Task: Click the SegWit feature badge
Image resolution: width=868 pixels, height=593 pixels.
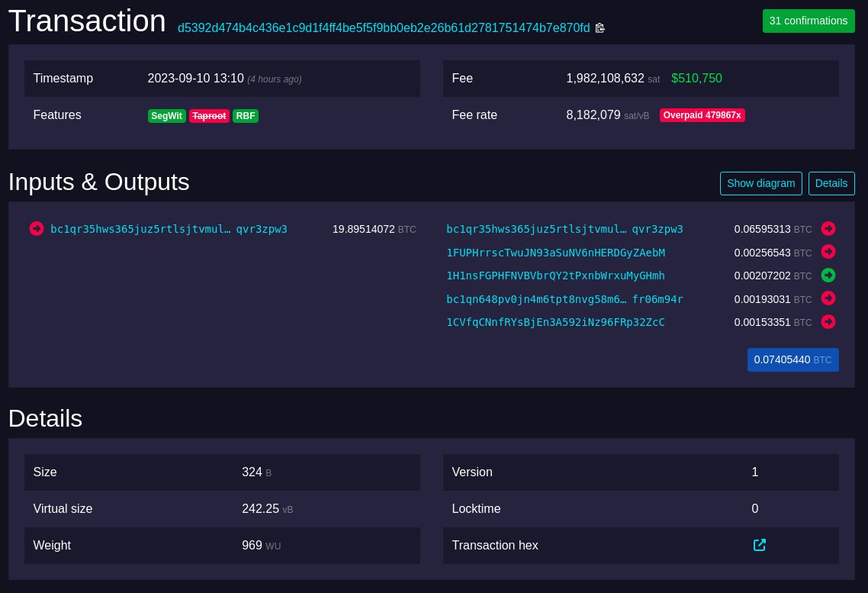Action: [x=166, y=116]
